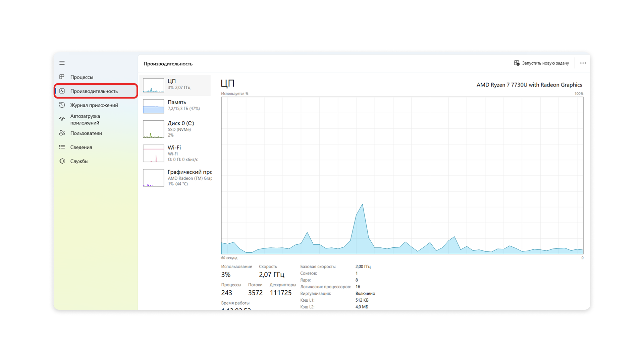Click the 1% (44 °C) GPU text
The height and width of the screenshot is (362, 644).
(178, 184)
